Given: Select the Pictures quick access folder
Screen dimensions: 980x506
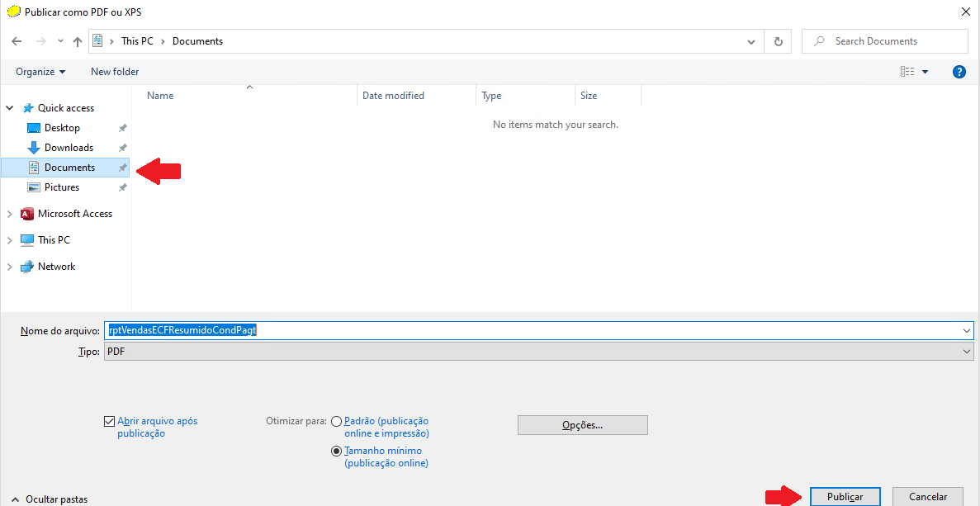Looking at the screenshot, I should coord(62,187).
